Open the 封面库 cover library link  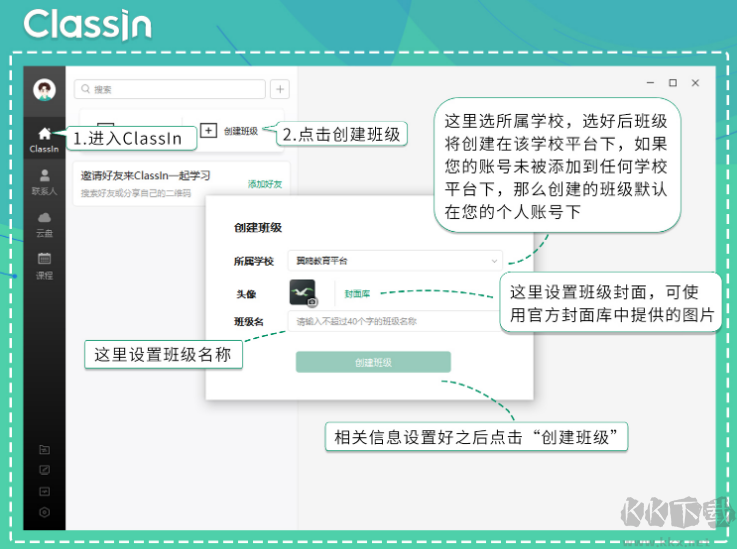click(x=357, y=294)
